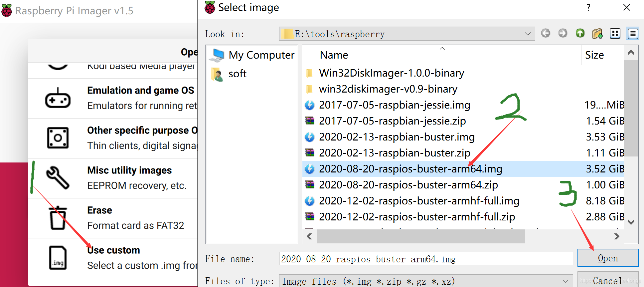Click the Forward navigation arrow icon
The width and height of the screenshot is (644, 287).
click(x=563, y=33)
